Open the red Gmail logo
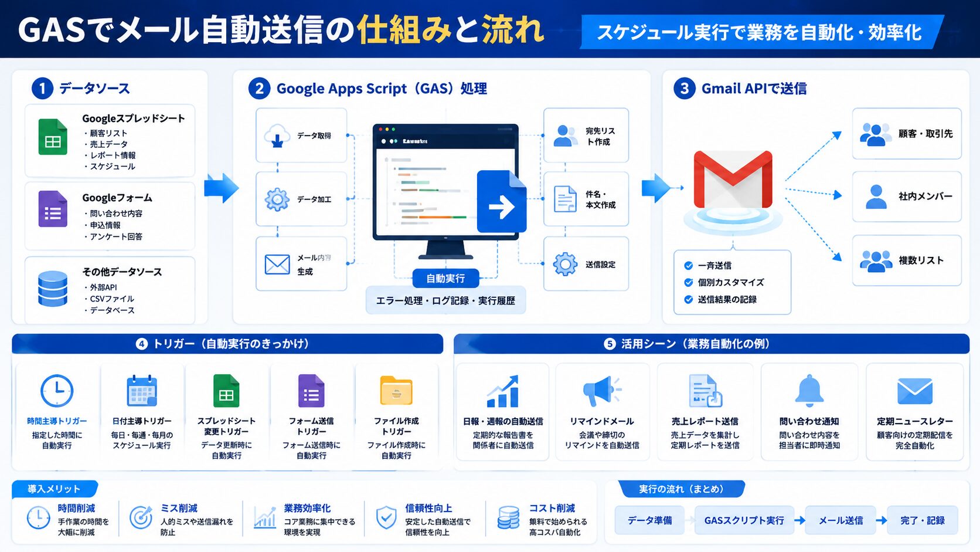Viewport: 980px width, 552px height. click(x=733, y=180)
